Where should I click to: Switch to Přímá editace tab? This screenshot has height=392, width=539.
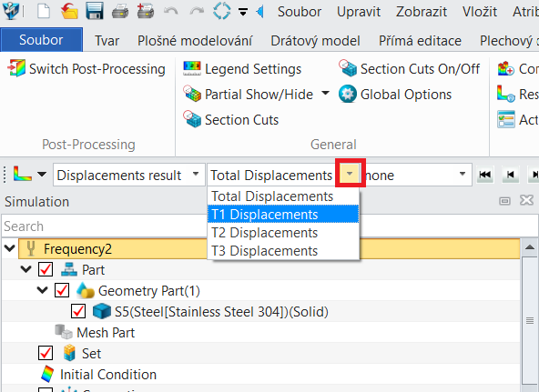tap(420, 41)
